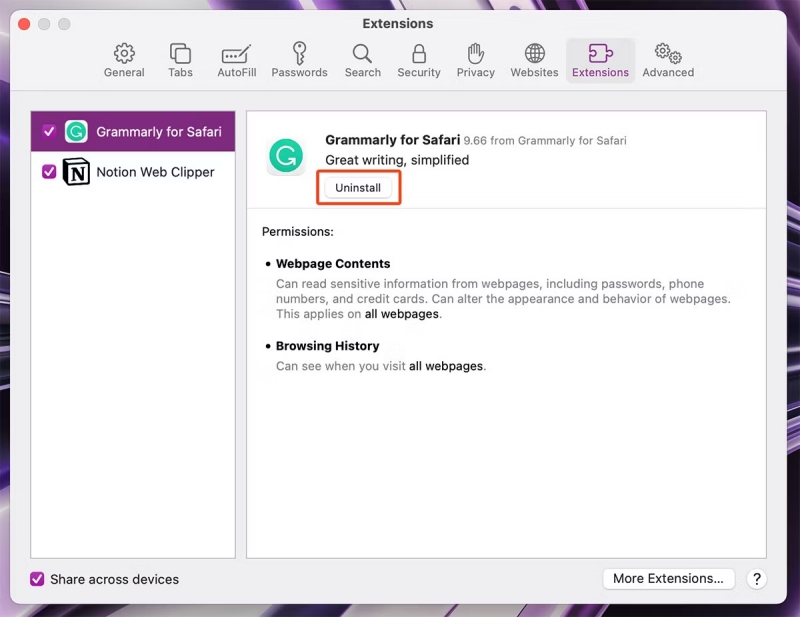Select the Notion Web Clipper list row
Screen dimensions: 800x617
(133, 171)
